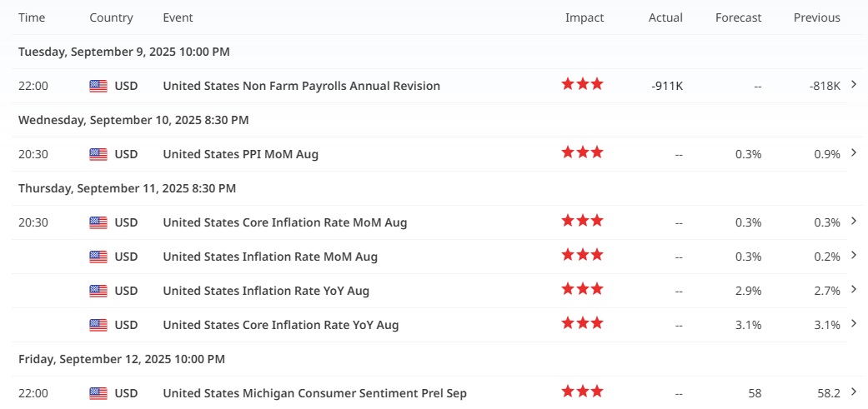868x409 pixels.
Task: Open United States Non Farm Payrolls Annual Revision
Action: pyautogui.click(x=301, y=86)
